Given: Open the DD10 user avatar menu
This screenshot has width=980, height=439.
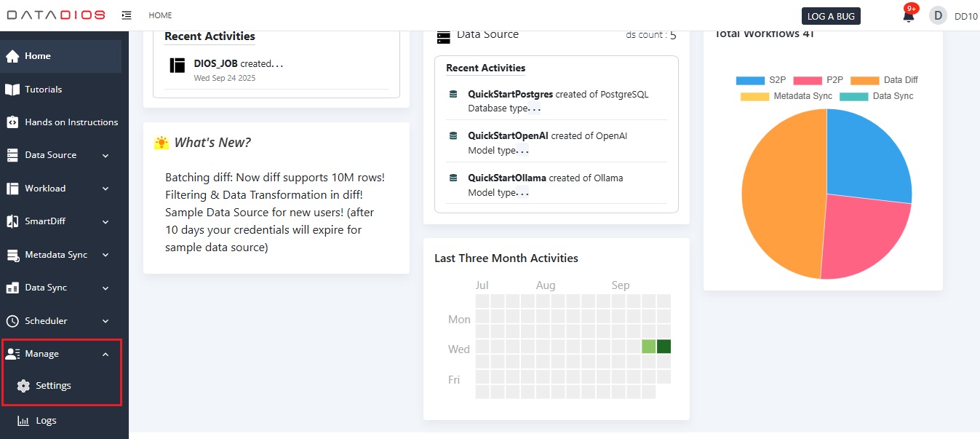Looking at the screenshot, I should pyautogui.click(x=939, y=15).
